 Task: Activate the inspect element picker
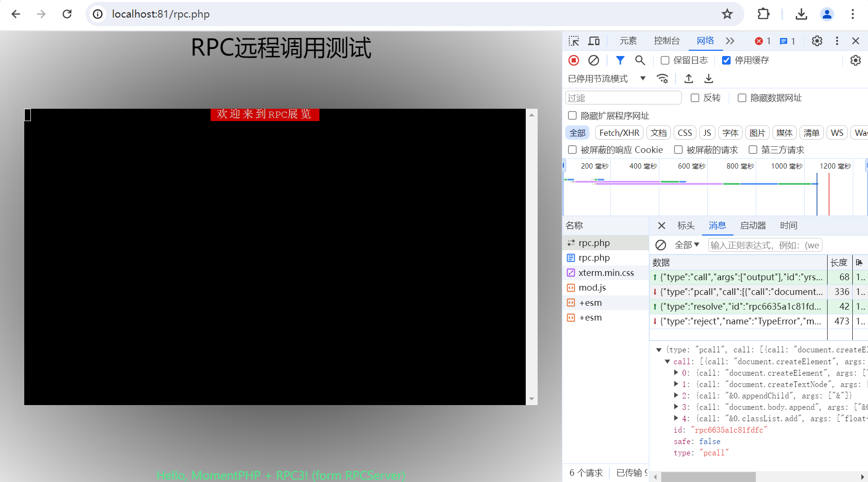pyautogui.click(x=574, y=41)
